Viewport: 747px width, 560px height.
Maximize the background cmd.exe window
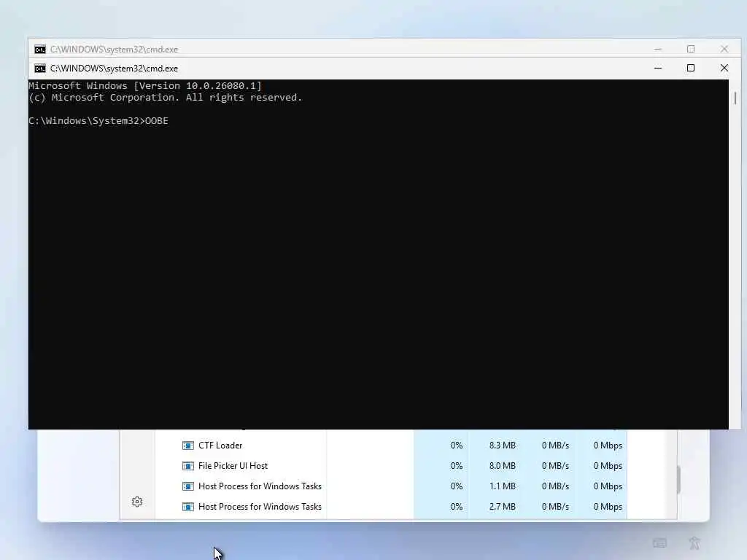(691, 49)
